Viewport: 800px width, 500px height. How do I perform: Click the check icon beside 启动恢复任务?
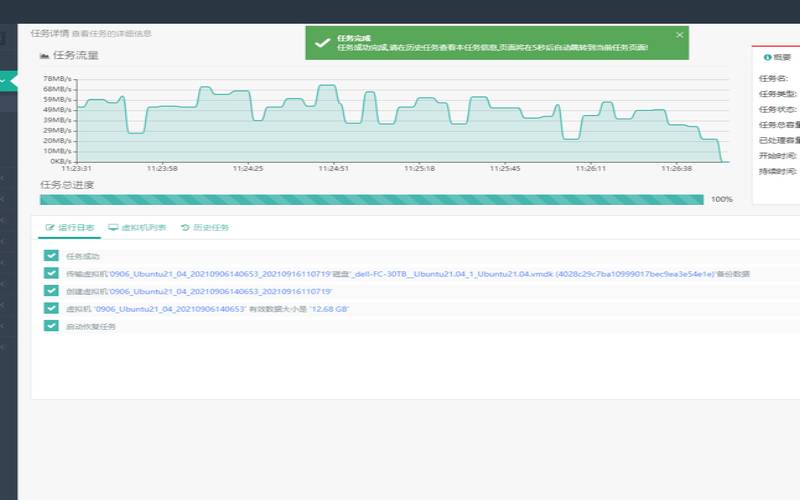51,326
